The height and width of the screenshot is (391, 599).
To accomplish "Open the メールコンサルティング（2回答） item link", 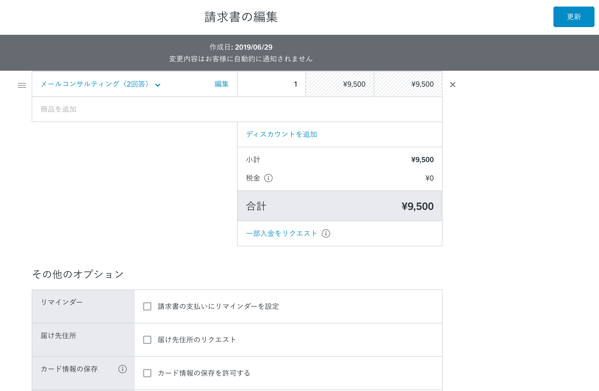I will click(95, 84).
